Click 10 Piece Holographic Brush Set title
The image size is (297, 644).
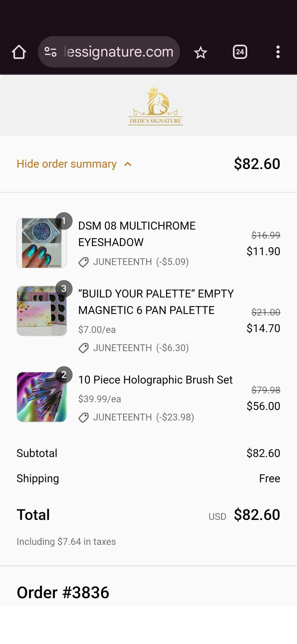point(155,380)
